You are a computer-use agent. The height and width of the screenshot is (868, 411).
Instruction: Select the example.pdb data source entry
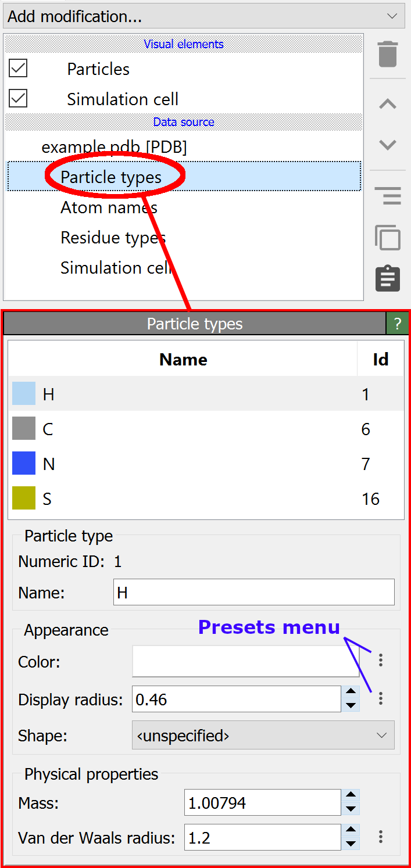[x=114, y=147]
